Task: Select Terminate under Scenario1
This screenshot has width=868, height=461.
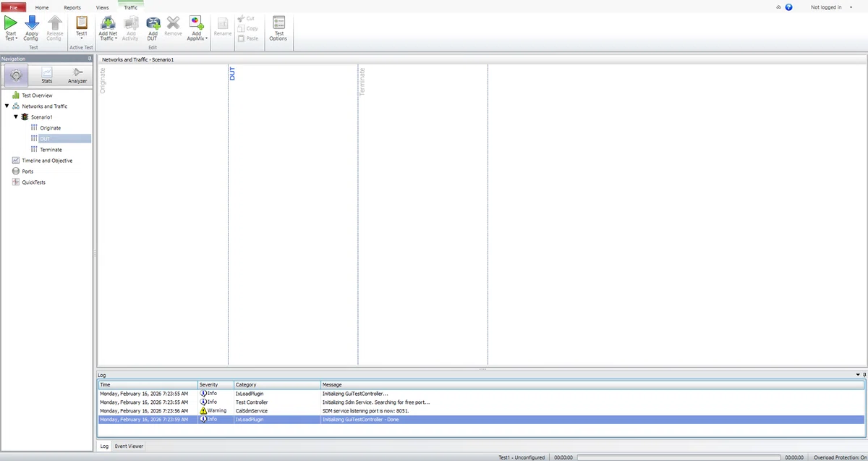Action: point(51,149)
